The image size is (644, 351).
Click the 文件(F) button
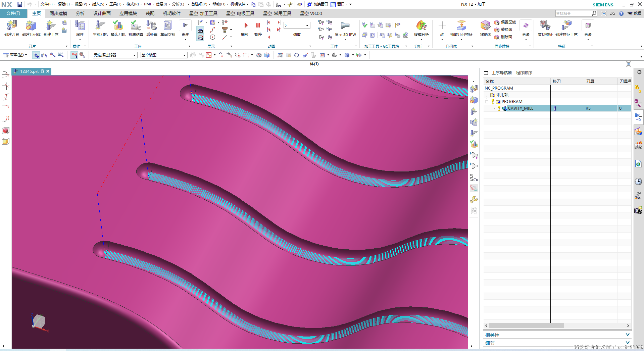point(13,13)
